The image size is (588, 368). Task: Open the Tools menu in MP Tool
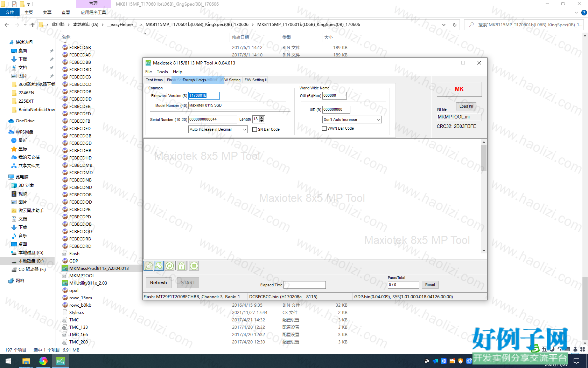pyautogui.click(x=162, y=72)
